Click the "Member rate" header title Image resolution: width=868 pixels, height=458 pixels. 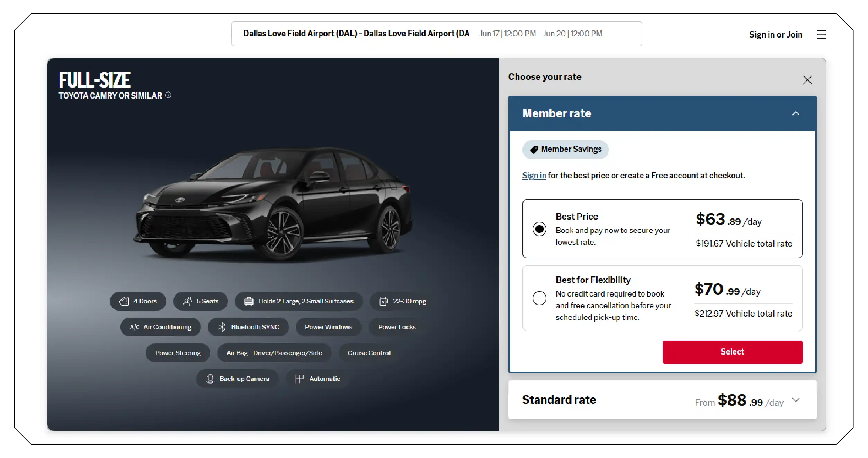coord(557,113)
